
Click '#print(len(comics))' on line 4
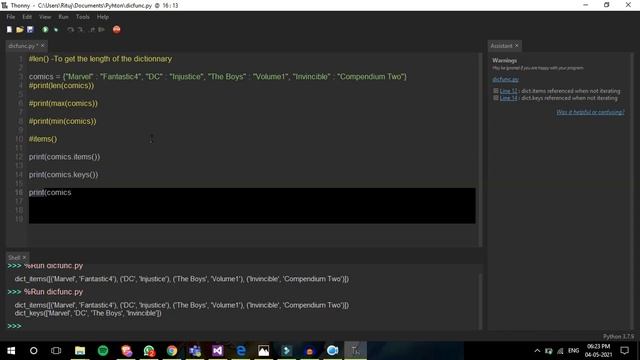[x=61, y=86]
